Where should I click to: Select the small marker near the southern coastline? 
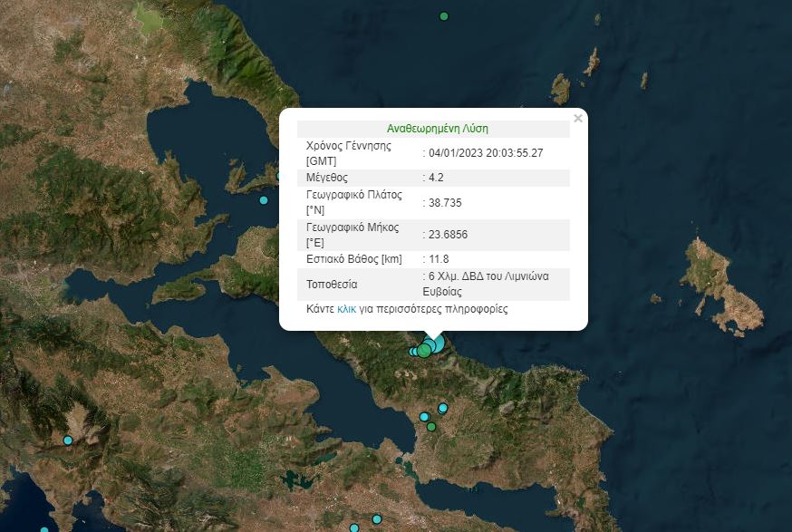tap(377, 519)
